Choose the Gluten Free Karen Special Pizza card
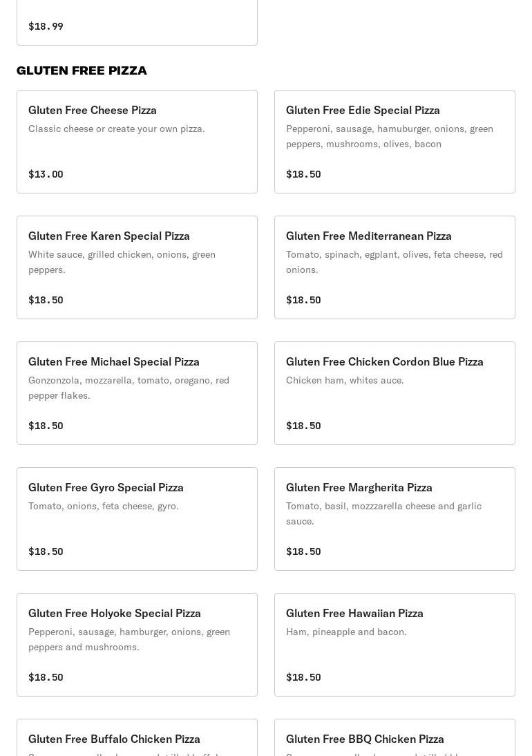532x756 pixels. pyautogui.click(x=137, y=267)
